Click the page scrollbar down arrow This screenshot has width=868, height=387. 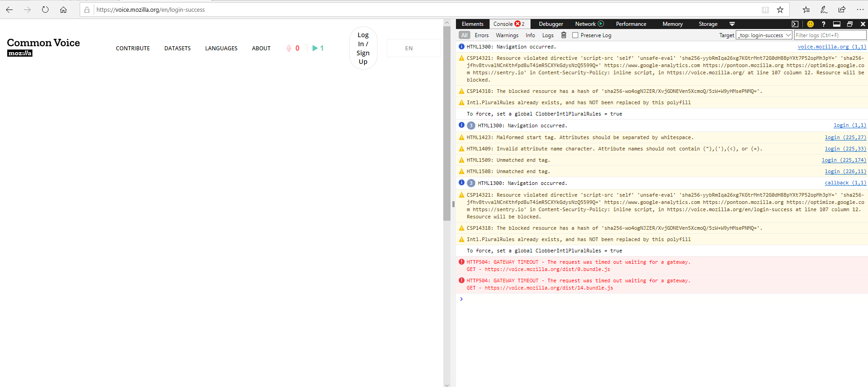(447, 384)
